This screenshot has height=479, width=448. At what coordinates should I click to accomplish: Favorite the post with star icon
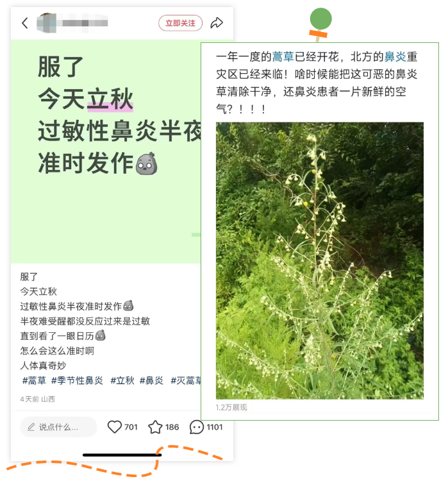point(155,427)
